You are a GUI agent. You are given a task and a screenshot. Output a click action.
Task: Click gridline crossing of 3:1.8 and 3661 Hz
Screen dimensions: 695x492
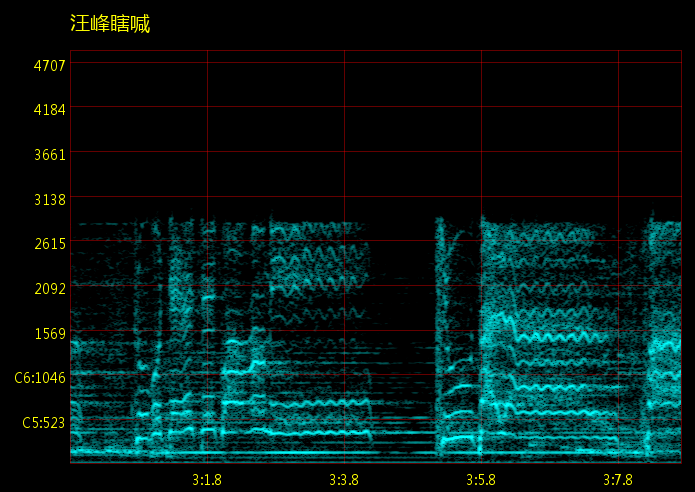click(x=207, y=152)
